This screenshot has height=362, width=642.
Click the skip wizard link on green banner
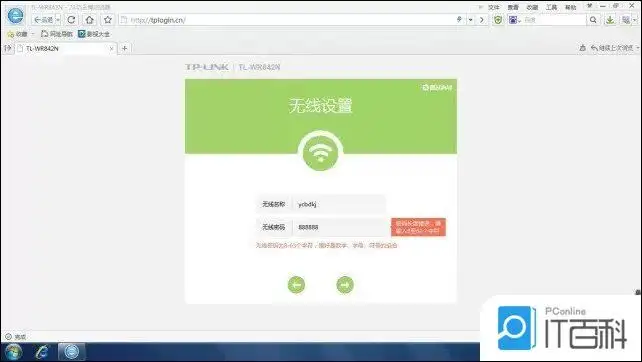pos(437,87)
